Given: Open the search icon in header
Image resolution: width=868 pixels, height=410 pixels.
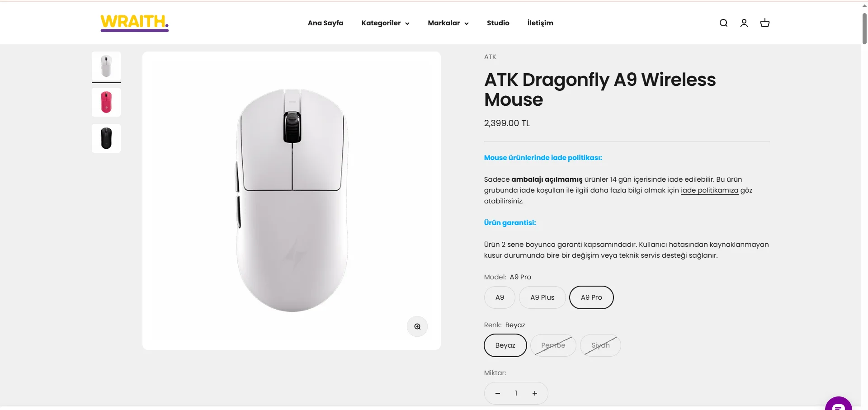Looking at the screenshot, I should [x=723, y=23].
